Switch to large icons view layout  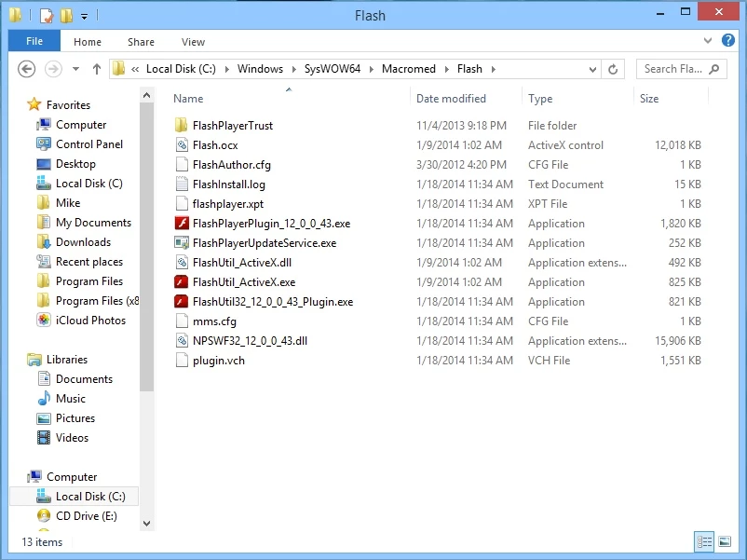click(725, 542)
